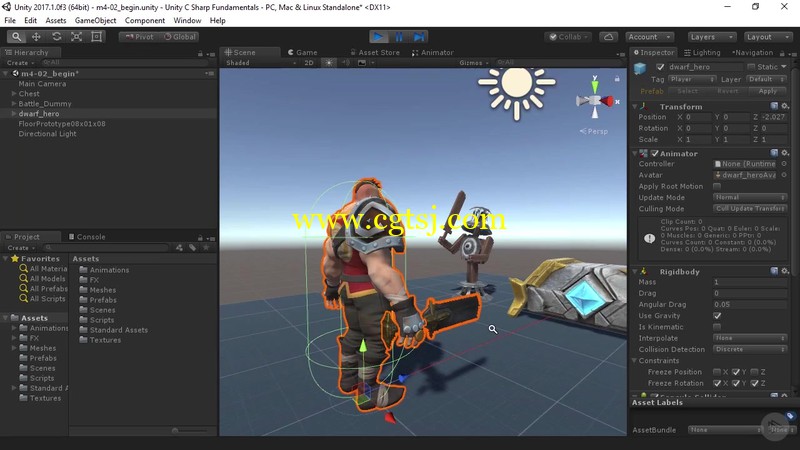Lock the Hierarchy panel
Screen dimensions: 800x450
click(x=200, y=53)
